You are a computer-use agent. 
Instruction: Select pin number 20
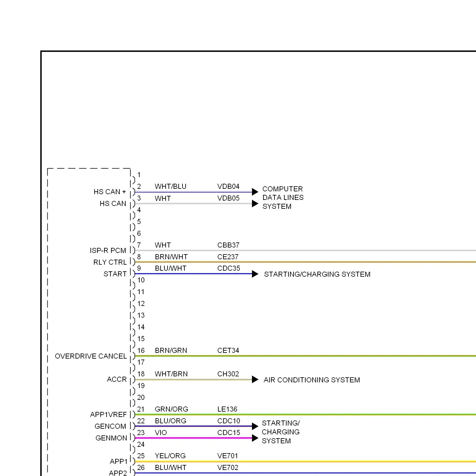point(141,397)
